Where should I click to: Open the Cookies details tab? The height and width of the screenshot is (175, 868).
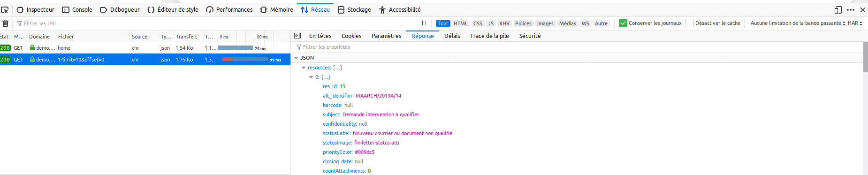pos(351,36)
